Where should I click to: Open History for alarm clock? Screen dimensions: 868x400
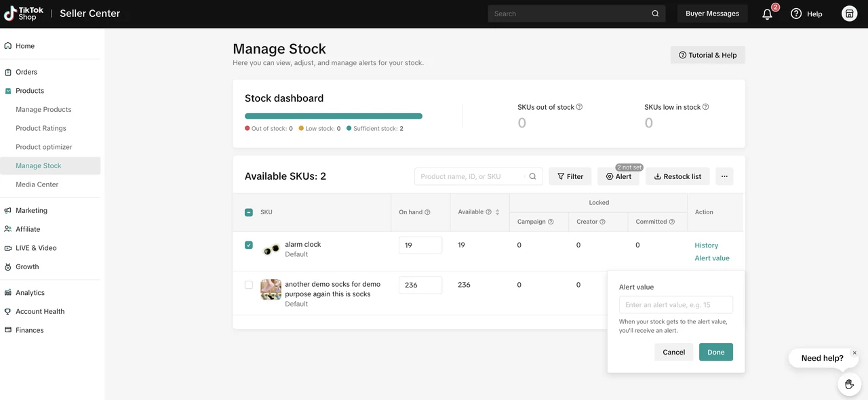tap(706, 245)
